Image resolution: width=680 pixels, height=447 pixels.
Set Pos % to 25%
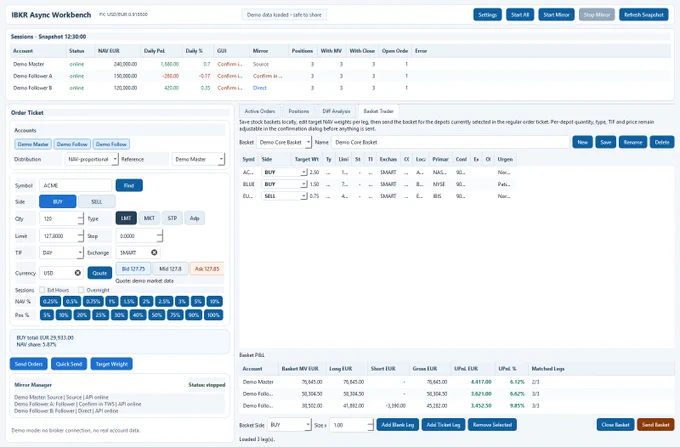coord(101,315)
